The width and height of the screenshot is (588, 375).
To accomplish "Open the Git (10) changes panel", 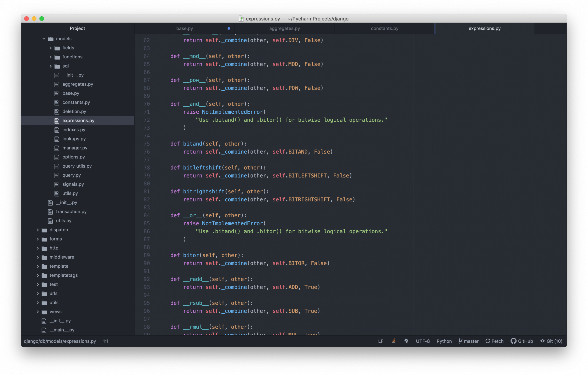I will (551, 341).
